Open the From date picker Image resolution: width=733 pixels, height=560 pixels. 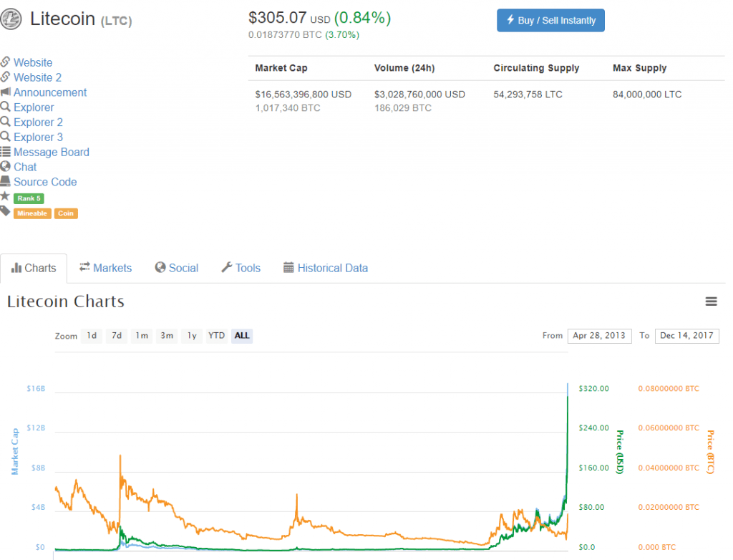coord(599,335)
